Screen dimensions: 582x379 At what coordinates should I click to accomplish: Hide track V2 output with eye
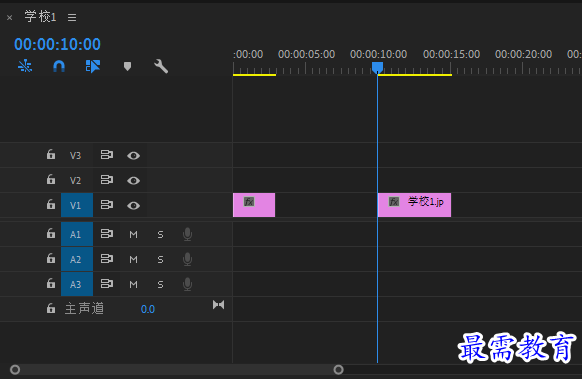[134, 181]
